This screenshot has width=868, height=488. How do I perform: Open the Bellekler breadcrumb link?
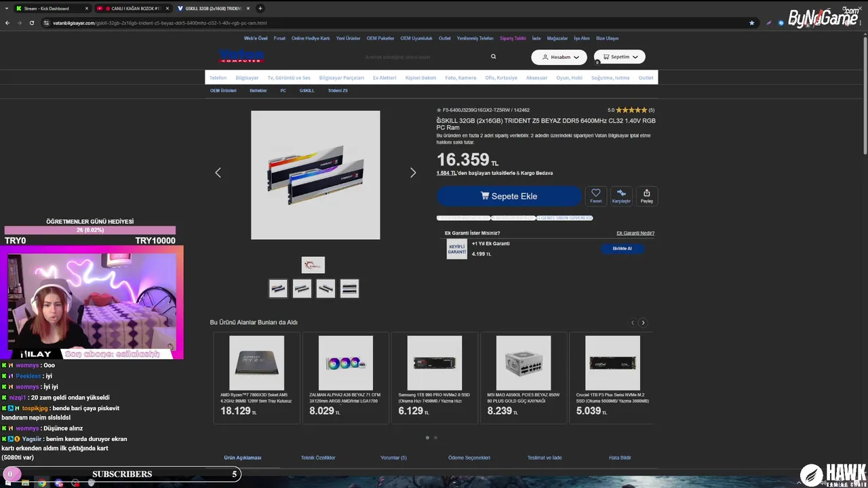coord(258,91)
